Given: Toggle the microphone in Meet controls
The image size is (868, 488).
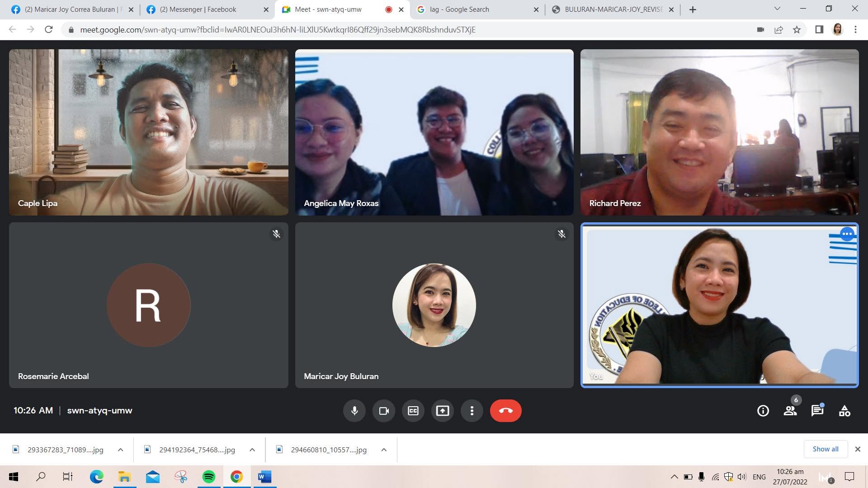Looking at the screenshot, I should coord(354,411).
